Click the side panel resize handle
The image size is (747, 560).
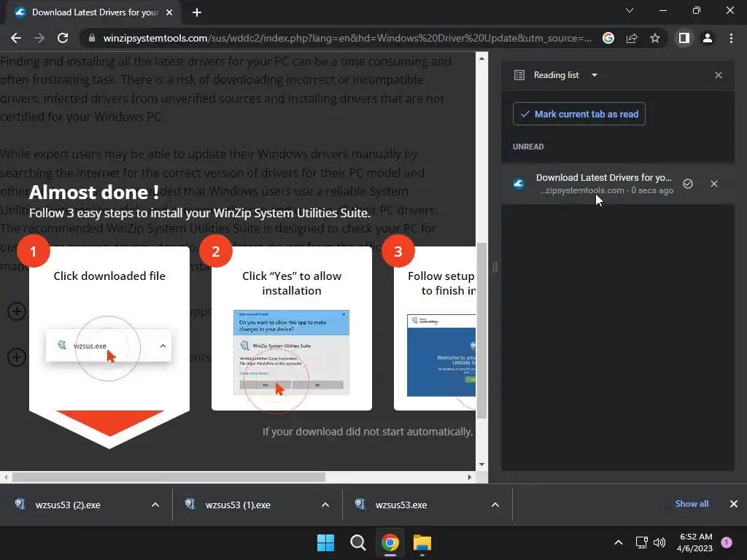[x=495, y=267]
